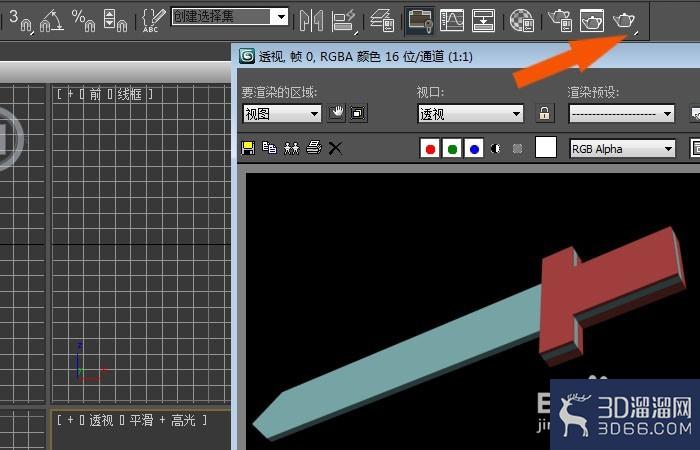The height and width of the screenshot is (450, 700).
Task: Open the Layer Manager icon
Action: 383,21
